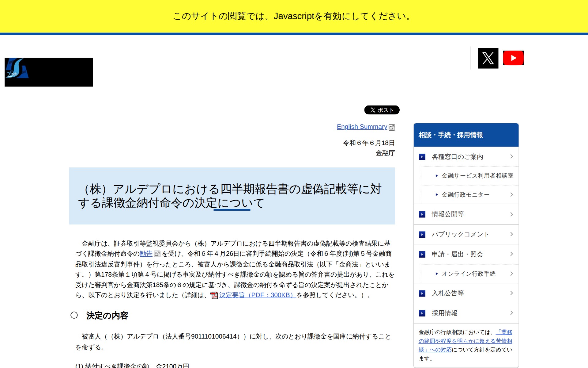Click the blue arrow icon beside 入札公告等
The width and height of the screenshot is (588, 368).
pyautogui.click(x=422, y=293)
